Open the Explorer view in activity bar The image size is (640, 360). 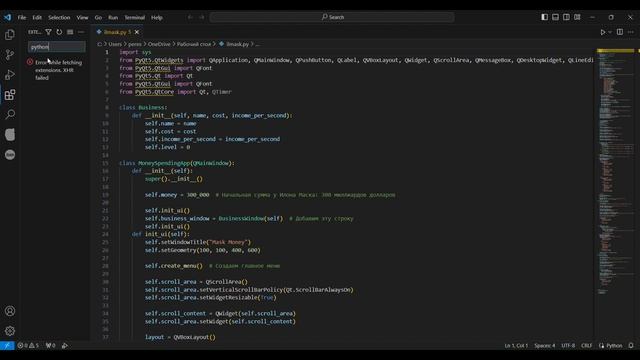tap(10, 35)
